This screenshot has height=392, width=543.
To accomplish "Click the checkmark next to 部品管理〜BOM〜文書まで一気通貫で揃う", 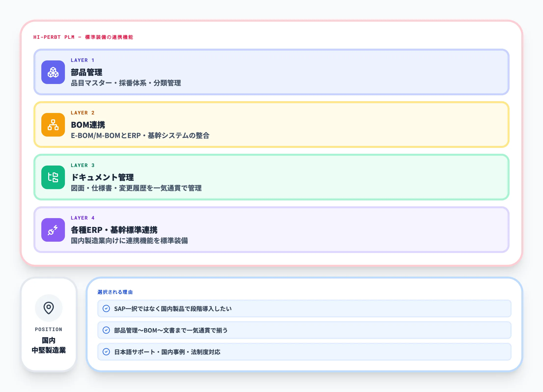I will coord(106,330).
